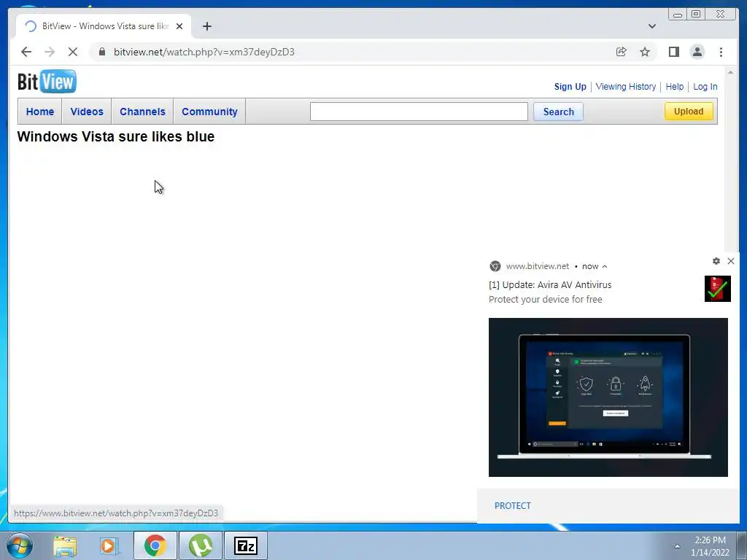Collapse the notification using the caret
747x560 pixels.
click(605, 267)
